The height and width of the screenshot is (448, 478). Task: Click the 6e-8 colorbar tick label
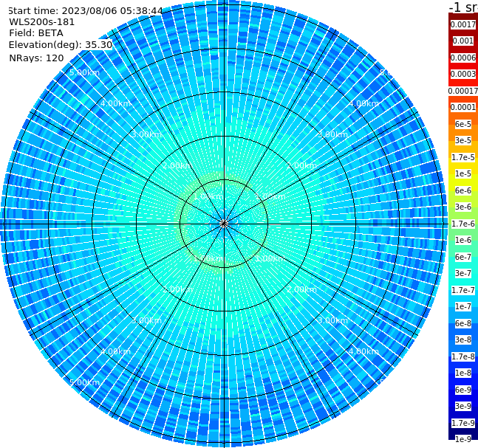coord(463,323)
